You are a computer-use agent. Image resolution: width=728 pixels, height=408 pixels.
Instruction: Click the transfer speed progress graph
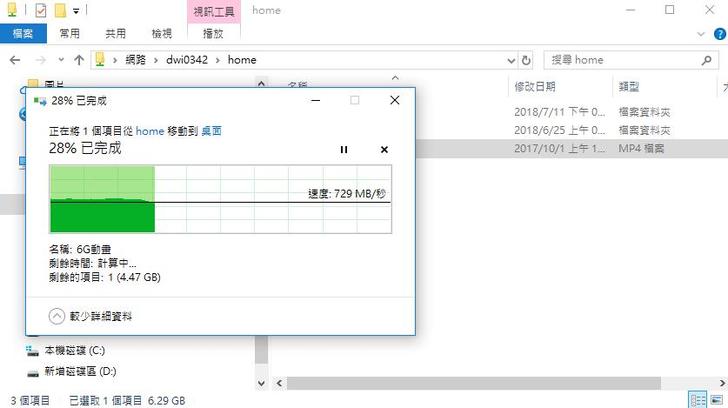tap(221, 199)
